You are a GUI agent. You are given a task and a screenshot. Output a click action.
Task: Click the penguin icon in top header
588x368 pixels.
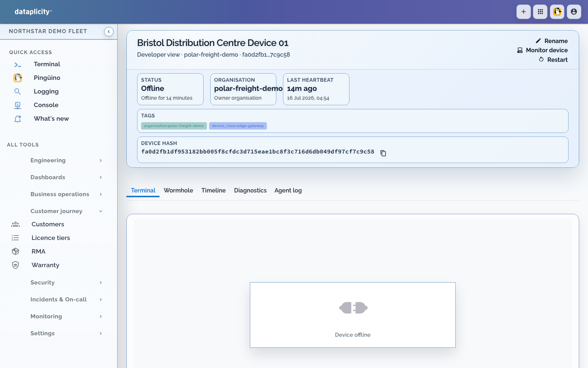point(557,12)
